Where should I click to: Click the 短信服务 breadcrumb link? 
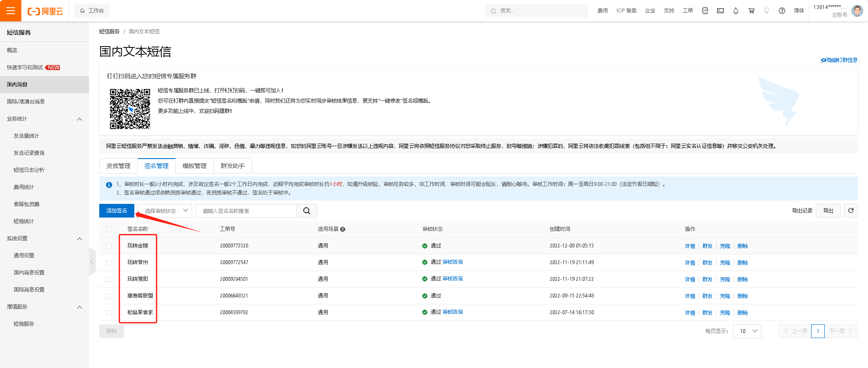pos(110,32)
